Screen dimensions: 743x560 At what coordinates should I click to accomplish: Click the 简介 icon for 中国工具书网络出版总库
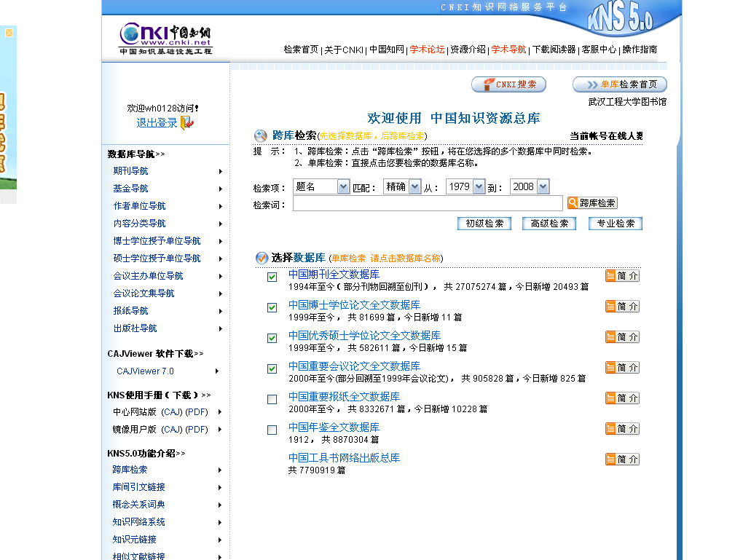tap(622, 459)
